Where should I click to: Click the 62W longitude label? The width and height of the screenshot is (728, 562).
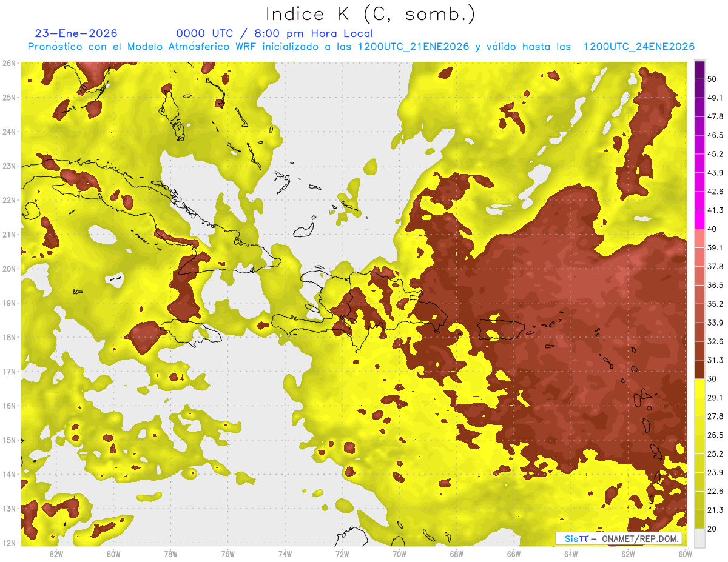tap(628, 554)
